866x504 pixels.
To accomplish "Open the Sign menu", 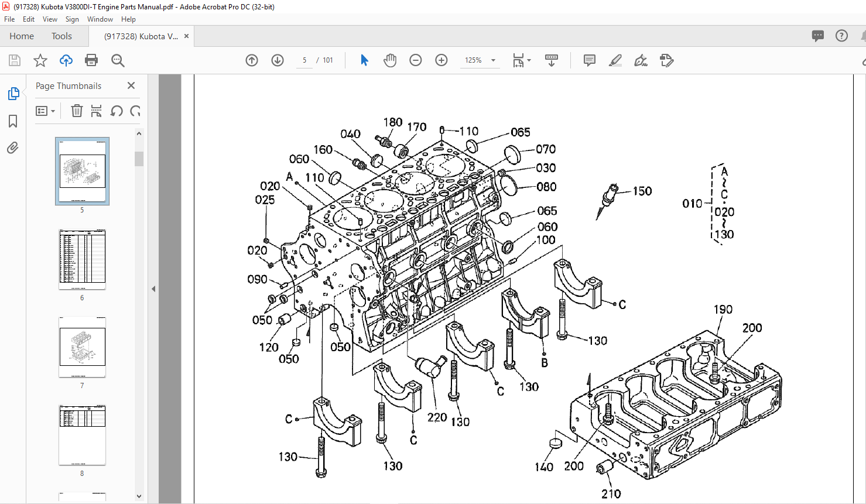I will 72,19.
